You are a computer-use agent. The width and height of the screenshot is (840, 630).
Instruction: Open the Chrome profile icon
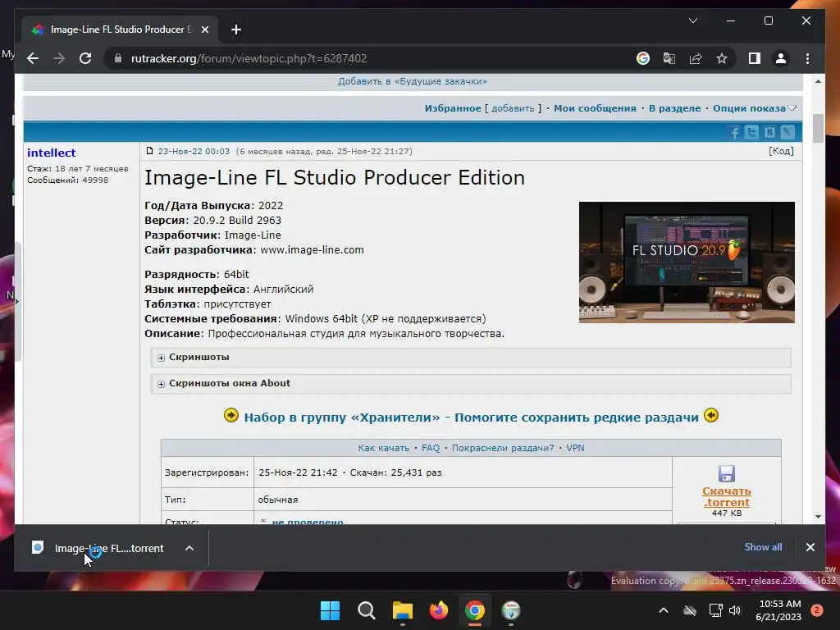(x=781, y=58)
